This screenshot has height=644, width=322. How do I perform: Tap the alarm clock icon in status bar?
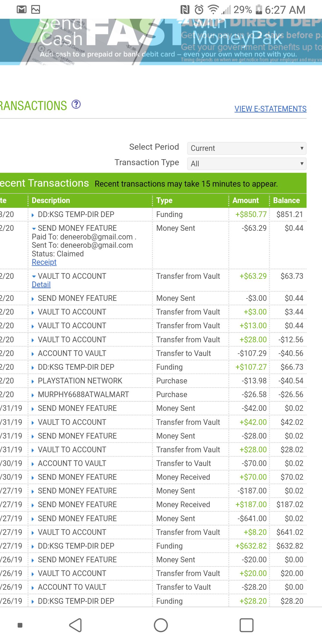pos(199,10)
